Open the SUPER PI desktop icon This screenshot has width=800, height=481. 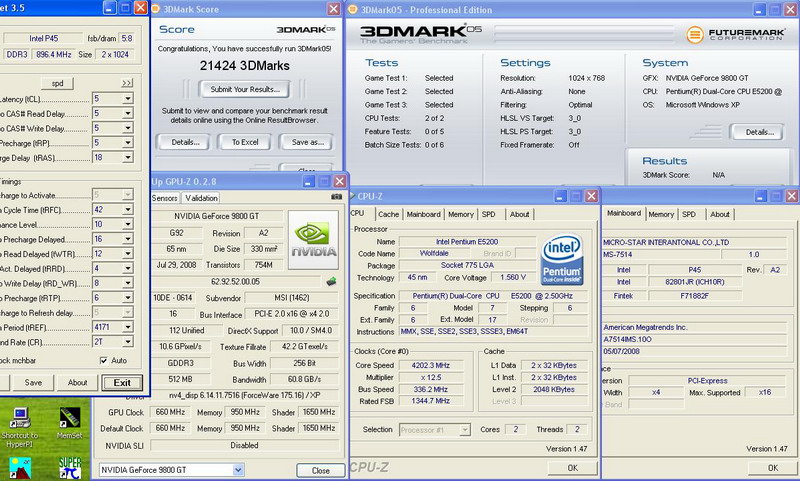pyautogui.click(x=70, y=468)
